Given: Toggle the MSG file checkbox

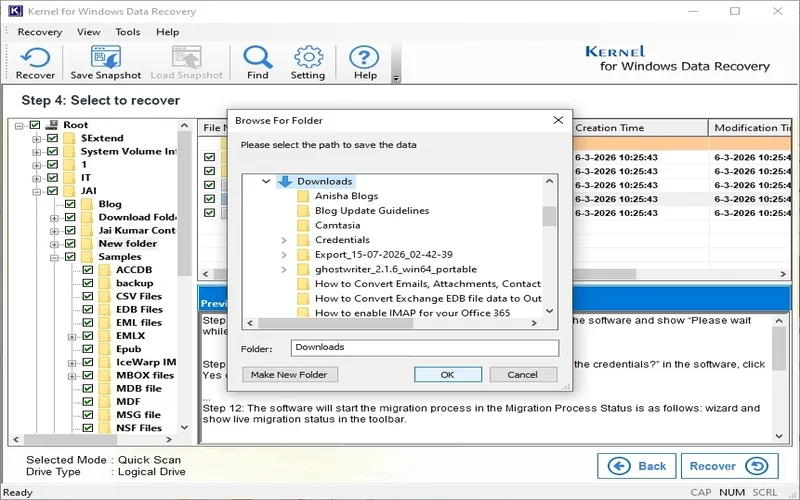Looking at the screenshot, I should [x=88, y=415].
